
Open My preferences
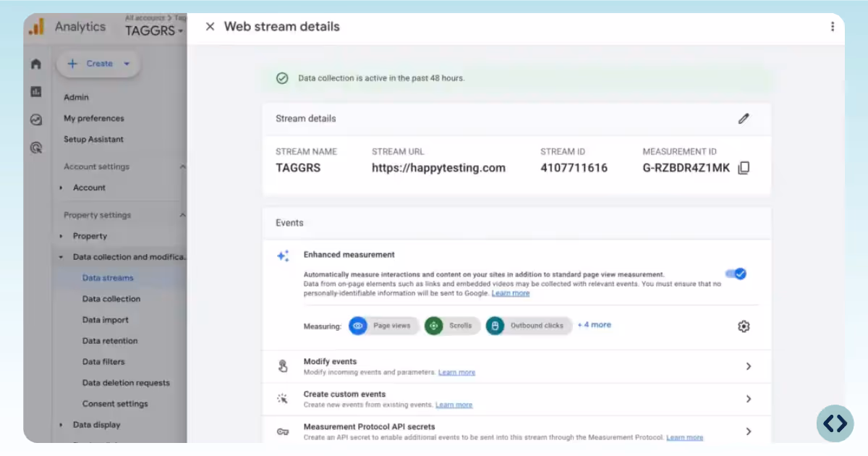(x=93, y=118)
